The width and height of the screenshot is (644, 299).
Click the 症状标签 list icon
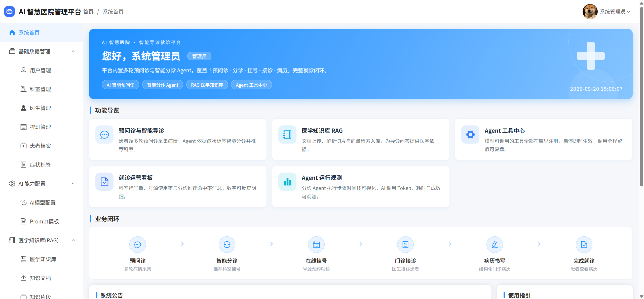(23, 164)
